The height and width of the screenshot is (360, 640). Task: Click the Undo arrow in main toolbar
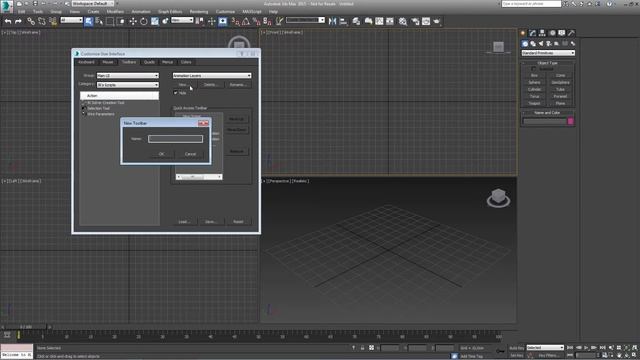[8, 21]
